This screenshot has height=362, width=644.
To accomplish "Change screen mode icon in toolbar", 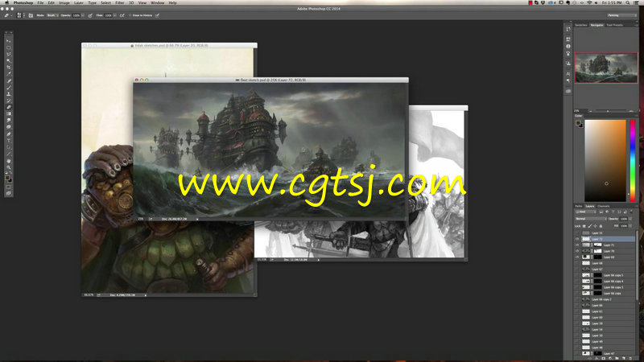I will (x=9, y=193).
